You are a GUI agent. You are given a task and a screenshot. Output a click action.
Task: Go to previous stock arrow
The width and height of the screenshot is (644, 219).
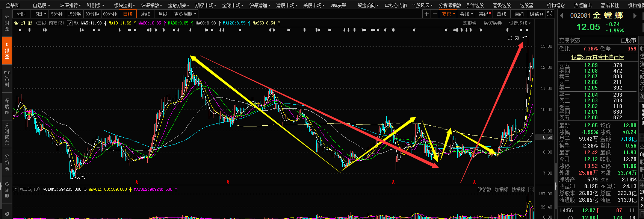point(561,15)
